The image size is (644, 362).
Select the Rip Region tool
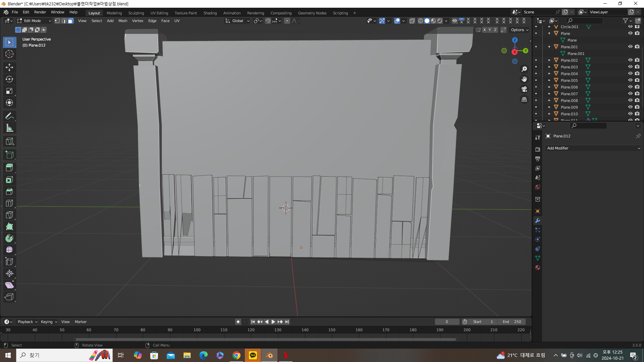[x=9, y=297]
